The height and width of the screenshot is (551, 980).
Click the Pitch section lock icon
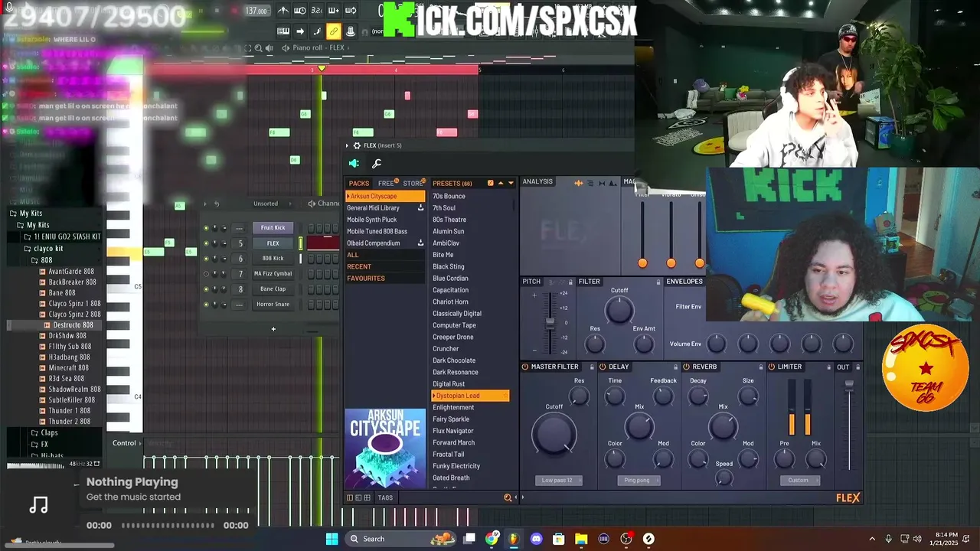(x=571, y=282)
